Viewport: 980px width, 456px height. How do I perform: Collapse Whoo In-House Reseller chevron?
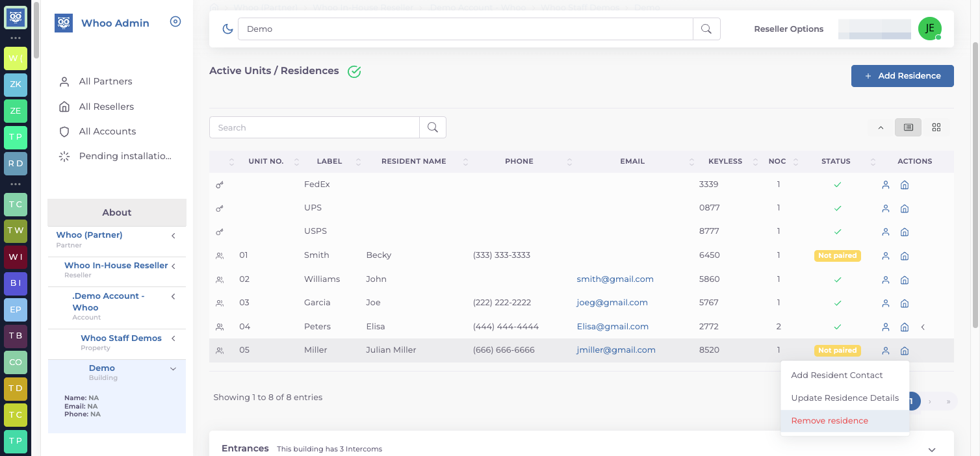click(x=174, y=266)
